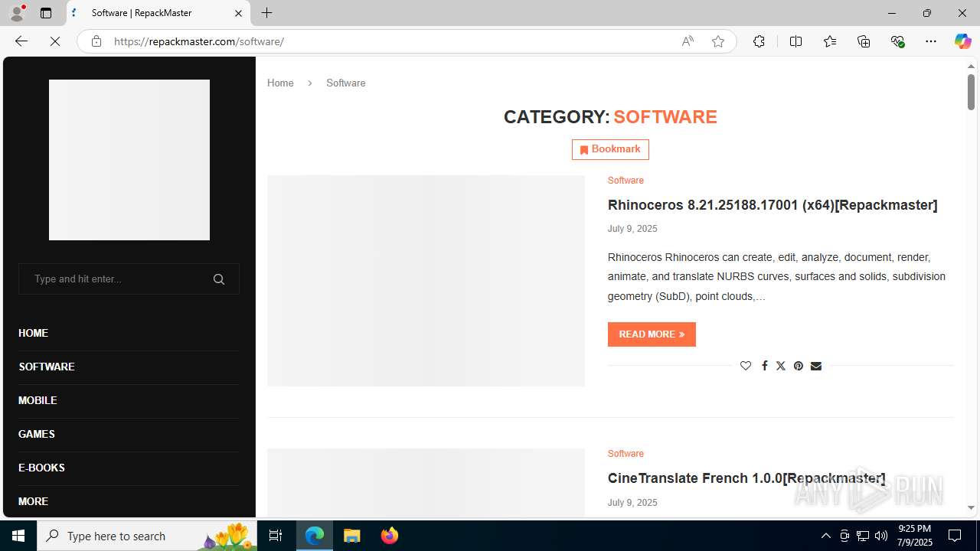Click the Software breadcrumb link
The width and height of the screenshot is (980, 551).
(346, 83)
